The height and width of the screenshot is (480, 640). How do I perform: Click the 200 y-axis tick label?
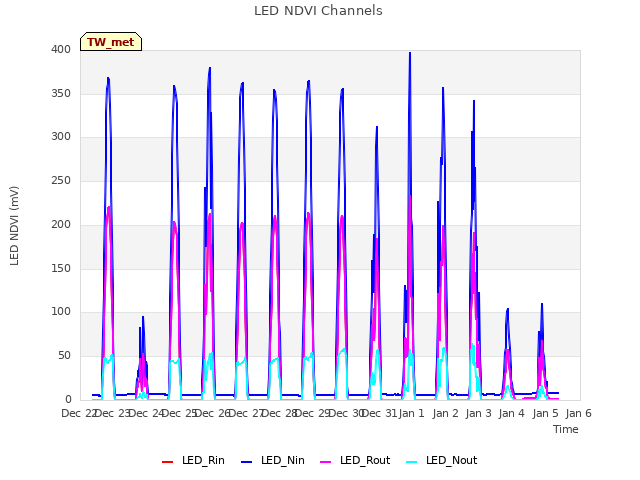tap(61, 224)
